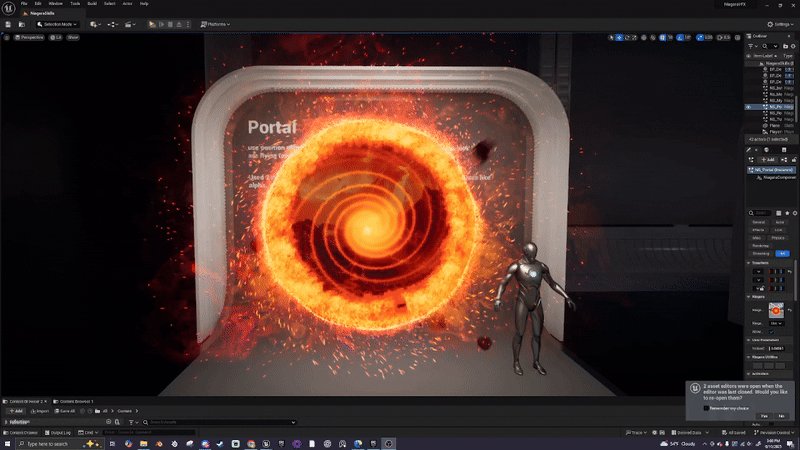Toggle scale snapping in the viewport toolbar
The image size is (800, 450).
pos(699,37)
